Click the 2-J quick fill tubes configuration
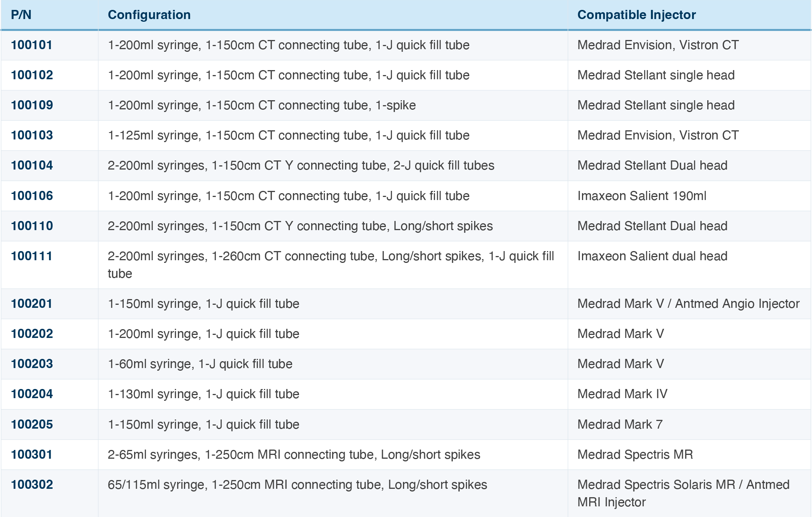Image resolution: width=812 pixels, height=517 pixels. pos(301,165)
